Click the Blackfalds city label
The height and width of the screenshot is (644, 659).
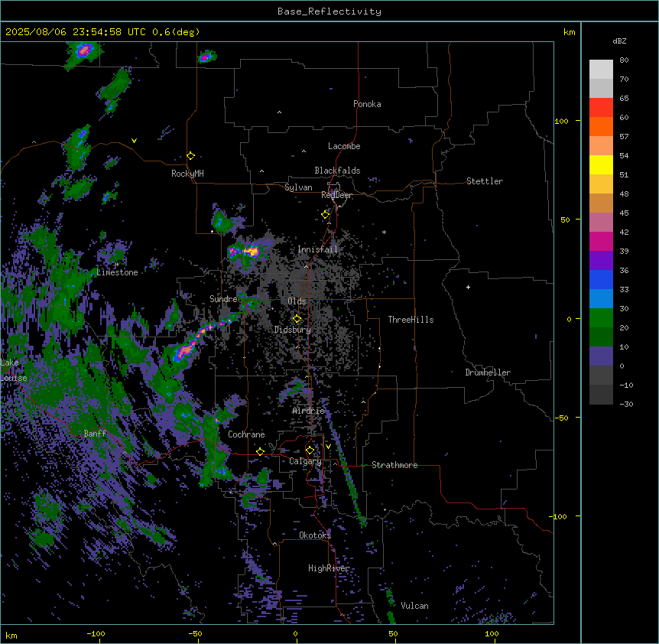click(337, 171)
